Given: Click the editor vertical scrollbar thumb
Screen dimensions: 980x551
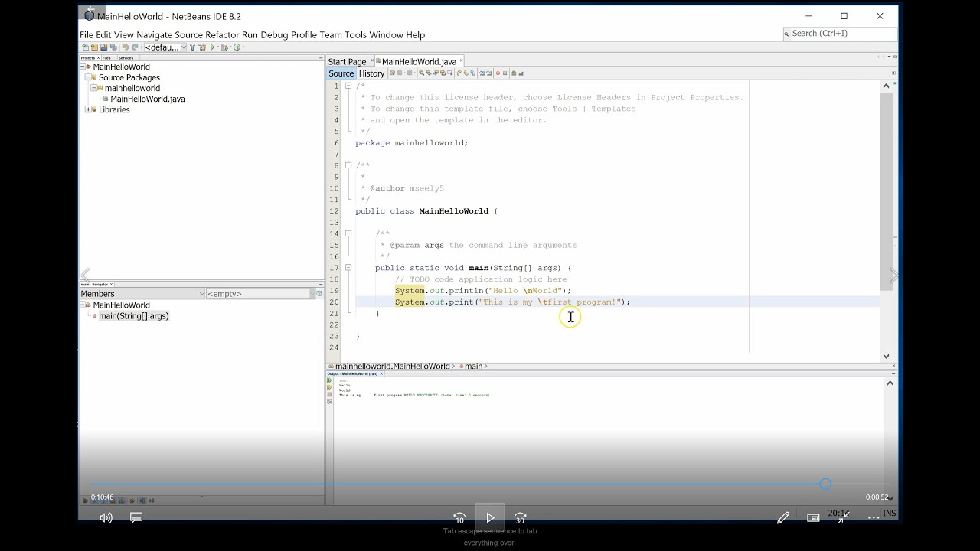Looking at the screenshot, I should (886, 191).
